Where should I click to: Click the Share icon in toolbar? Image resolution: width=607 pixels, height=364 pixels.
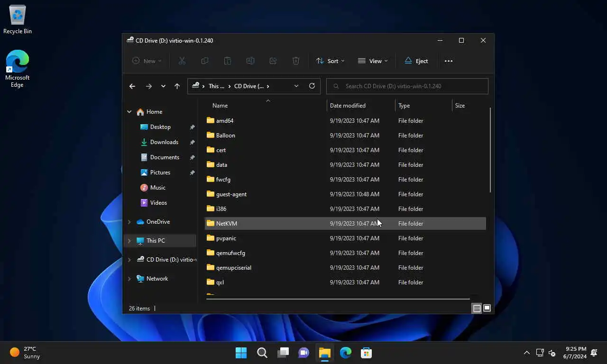click(x=273, y=61)
